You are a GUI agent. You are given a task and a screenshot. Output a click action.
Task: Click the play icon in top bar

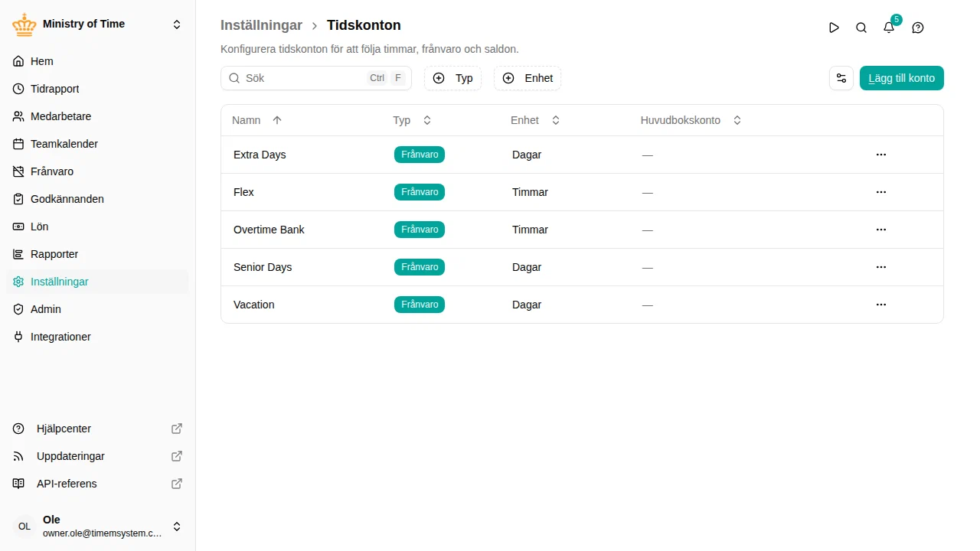(x=834, y=28)
